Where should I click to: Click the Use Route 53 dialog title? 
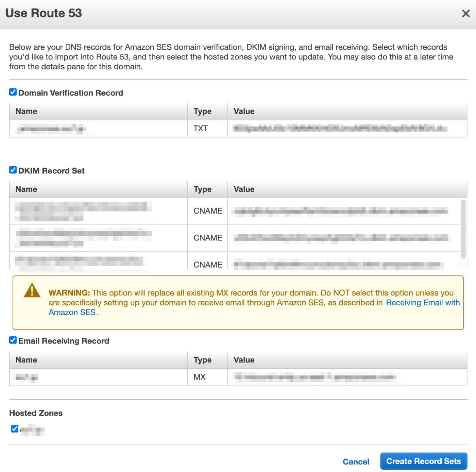[44, 13]
